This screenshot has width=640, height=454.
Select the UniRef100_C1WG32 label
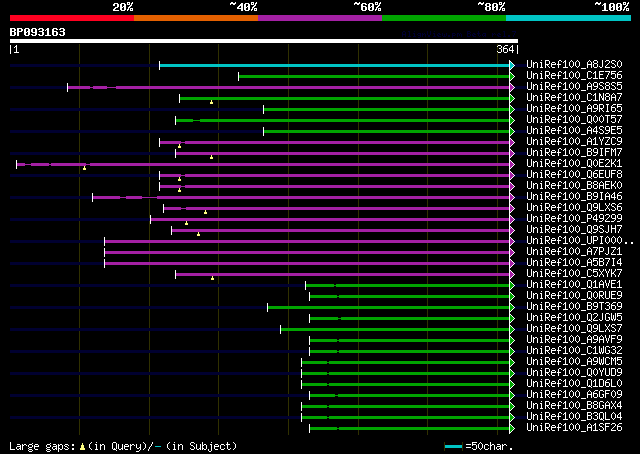[x=574, y=351]
